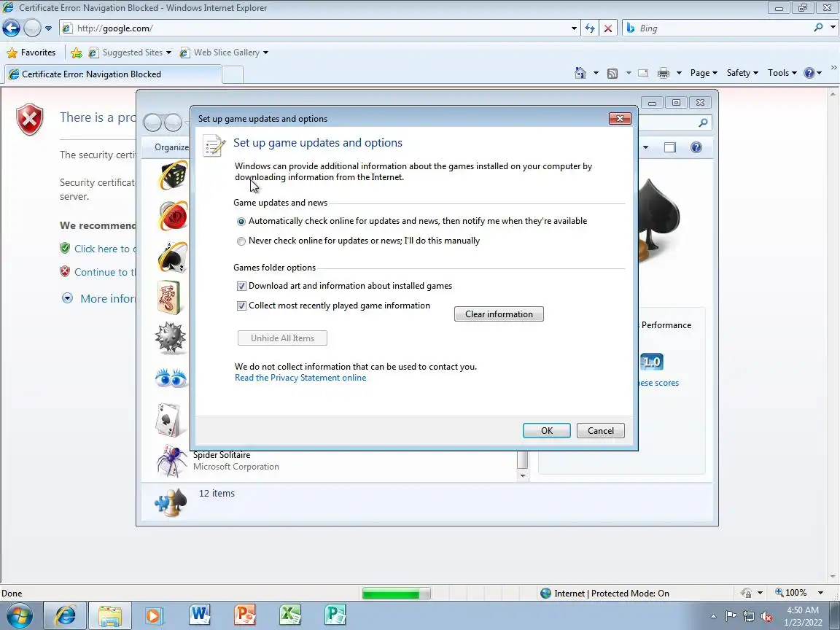Image resolution: width=840 pixels, height=630 pixels.
Task: Click the games list scroll down arrow
Action: tap(523, 475)
